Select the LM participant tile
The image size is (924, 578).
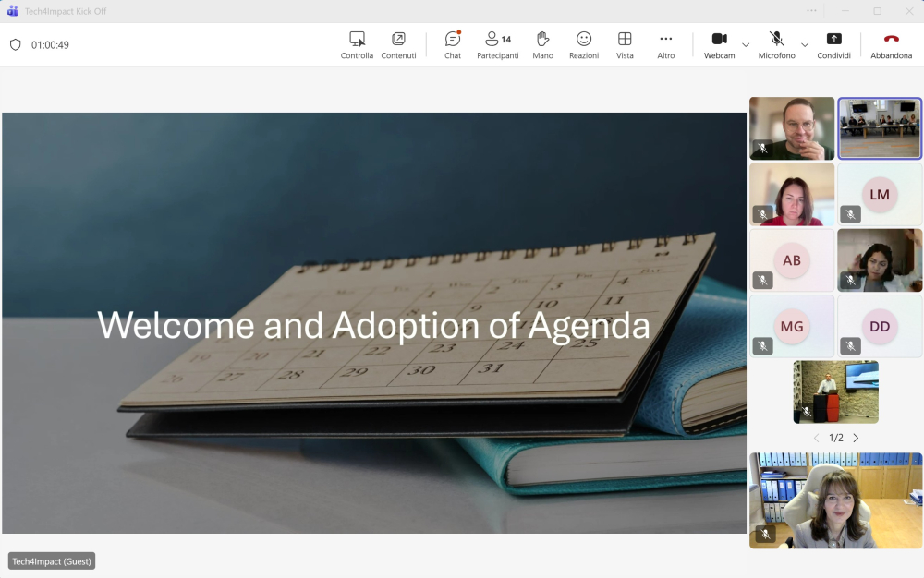[x=879, y=195]
